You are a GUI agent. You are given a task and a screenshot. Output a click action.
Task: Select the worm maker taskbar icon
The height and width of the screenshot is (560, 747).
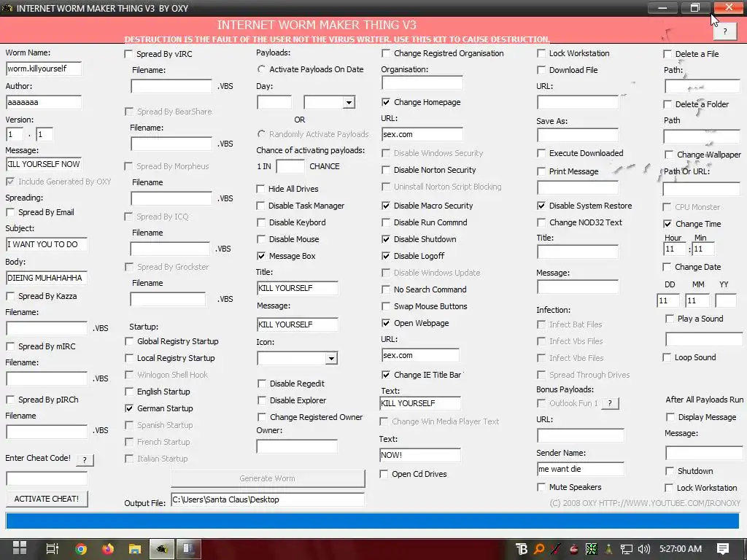click(x=162, y=549)
